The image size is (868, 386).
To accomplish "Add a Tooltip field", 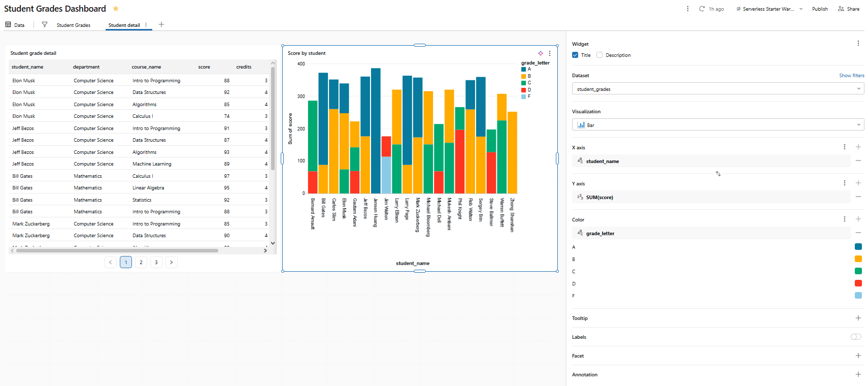I will tap(858, 318).
